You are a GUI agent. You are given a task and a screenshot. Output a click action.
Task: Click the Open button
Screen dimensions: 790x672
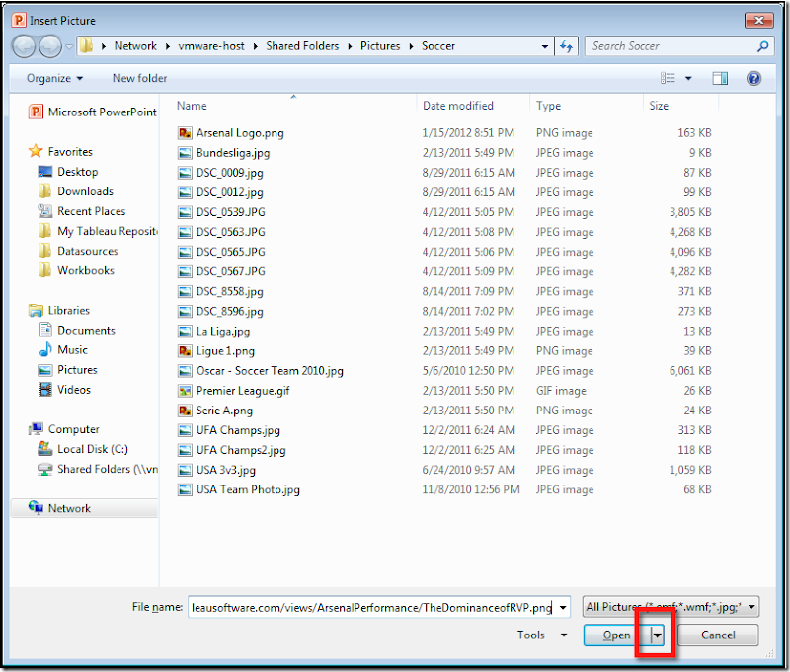pyautogui.click(x=617, y=635)
